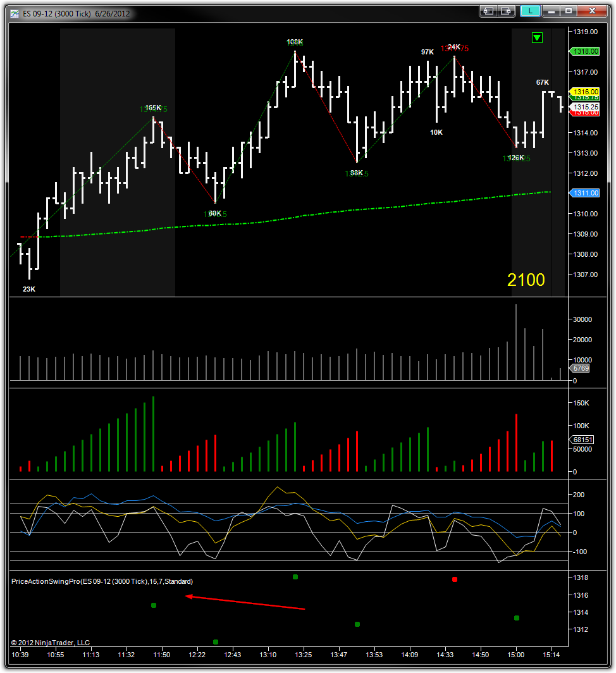Click the 68151 swing volume value marker
Image resolution: width=616 pixels, height=673 pixels.
coord(582,440)
